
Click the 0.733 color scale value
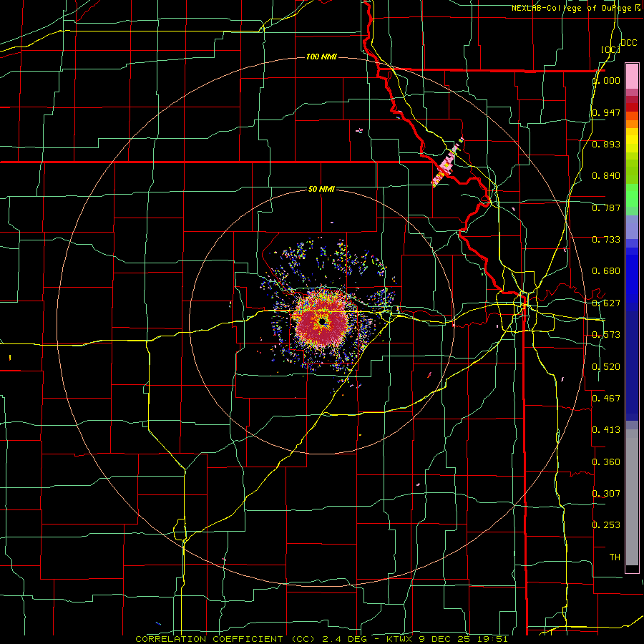[x=606, y=240]
